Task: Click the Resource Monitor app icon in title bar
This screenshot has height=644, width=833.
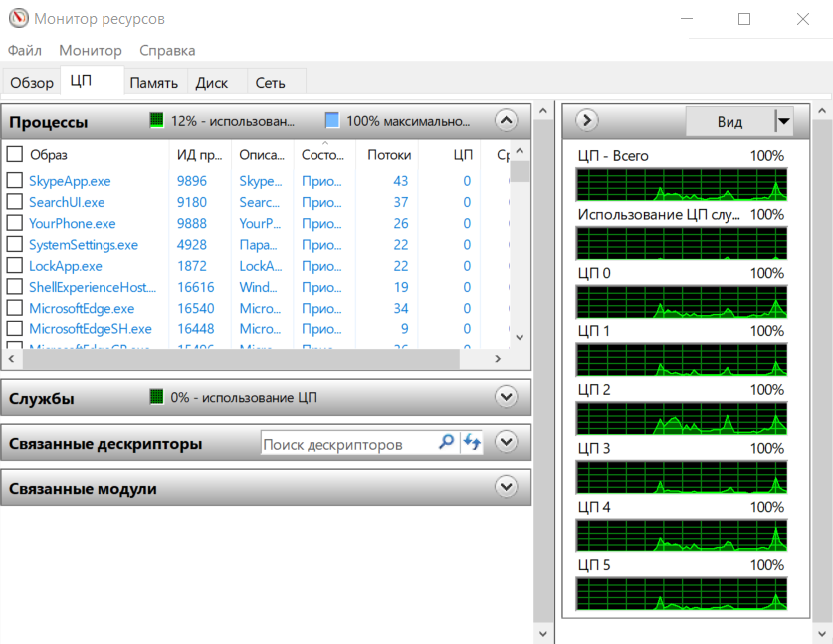Action: click(x=19, y=18)
